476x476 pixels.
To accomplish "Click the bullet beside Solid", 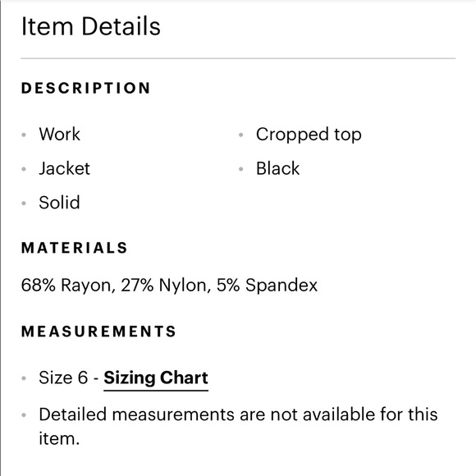I will point(24,203).
